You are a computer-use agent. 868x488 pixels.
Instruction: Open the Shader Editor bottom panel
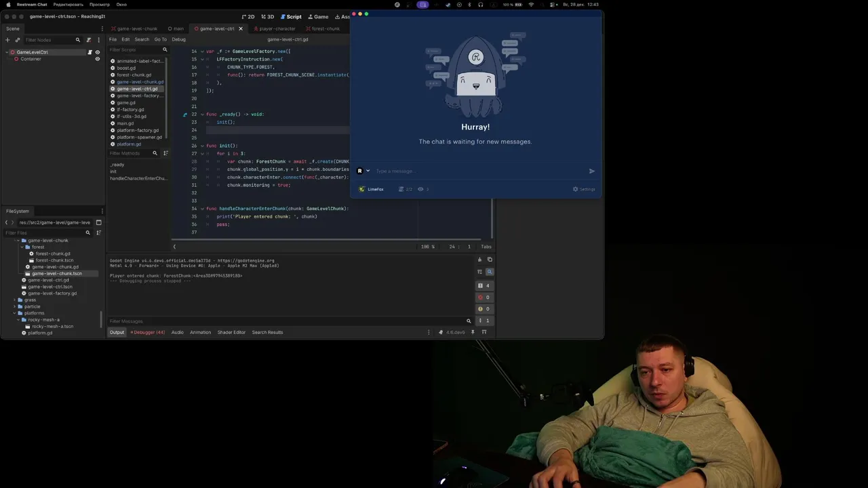point(231,332)
